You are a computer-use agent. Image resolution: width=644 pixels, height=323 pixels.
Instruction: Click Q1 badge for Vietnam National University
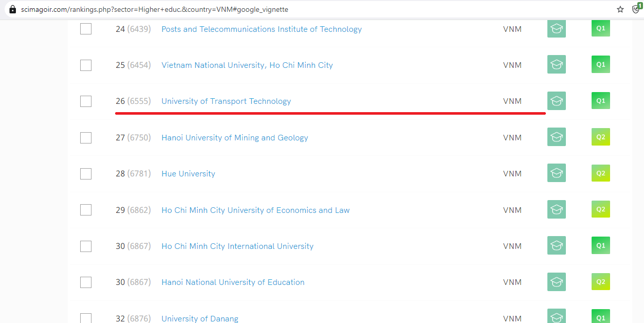click(x=600, y=65)
